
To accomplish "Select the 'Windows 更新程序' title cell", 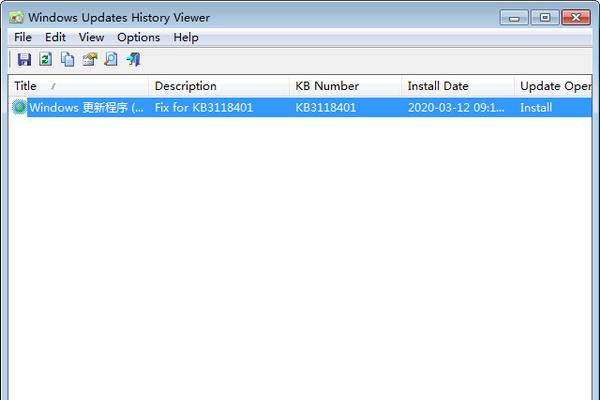I will coord(86,108).
